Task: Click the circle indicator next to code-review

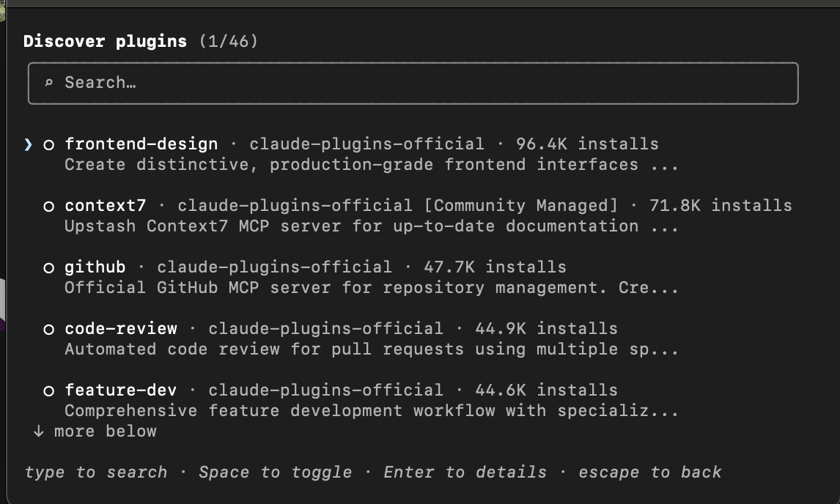Action: point(48,328)
